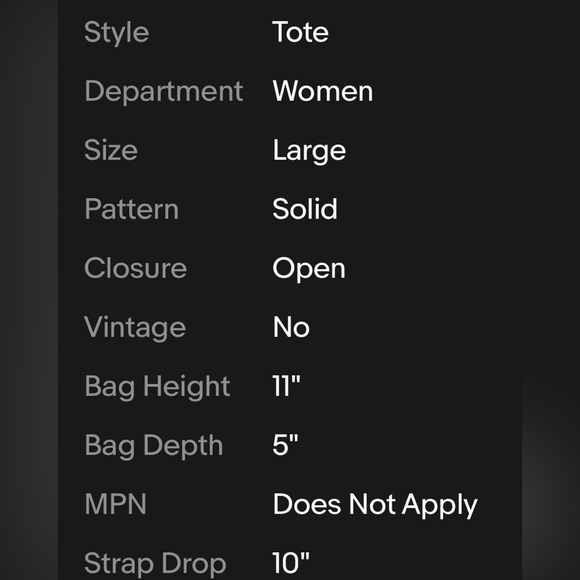
Task: Select the Style label
Action: point(117,33)
